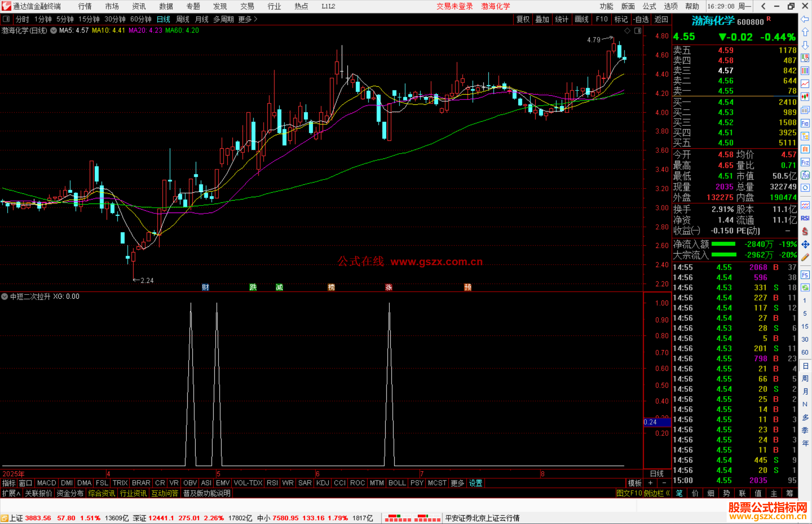
Task: Open the 复权 adjustment menu
Action: click(523, 19)
